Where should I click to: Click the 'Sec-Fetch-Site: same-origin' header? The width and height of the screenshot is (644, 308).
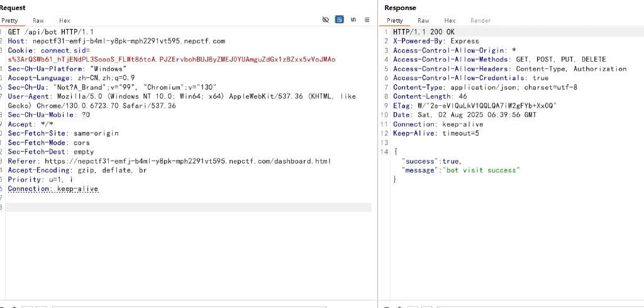coord(64,134)
